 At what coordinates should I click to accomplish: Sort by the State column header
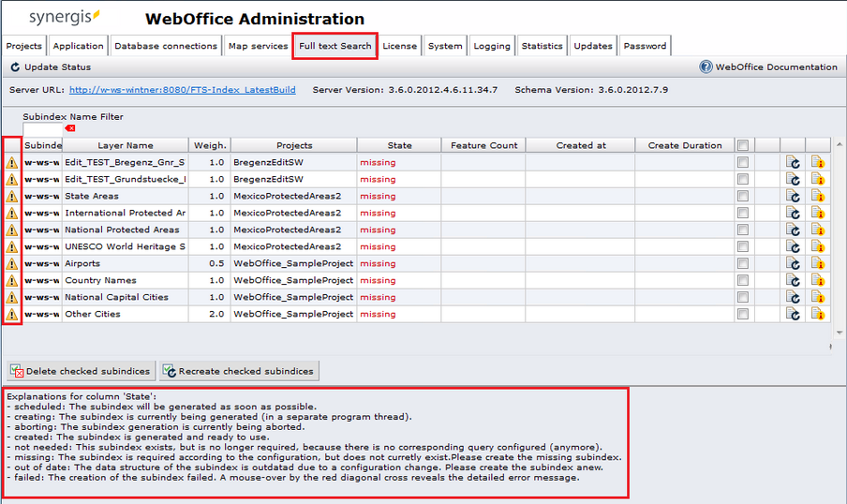[x=399, y=145]
